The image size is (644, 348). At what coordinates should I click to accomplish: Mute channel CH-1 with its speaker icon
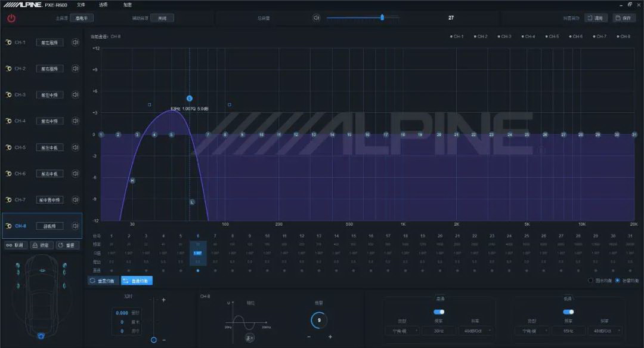tap(75, 42)
